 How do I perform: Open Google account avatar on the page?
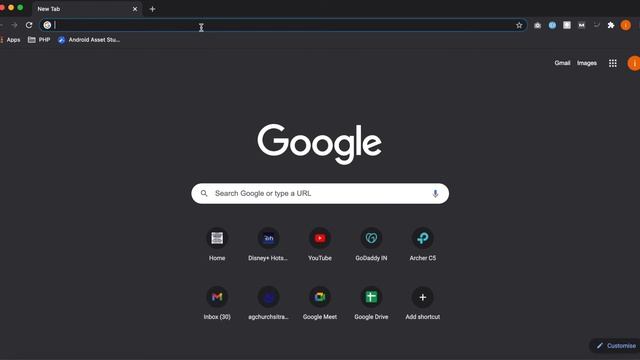click(633, 63)
